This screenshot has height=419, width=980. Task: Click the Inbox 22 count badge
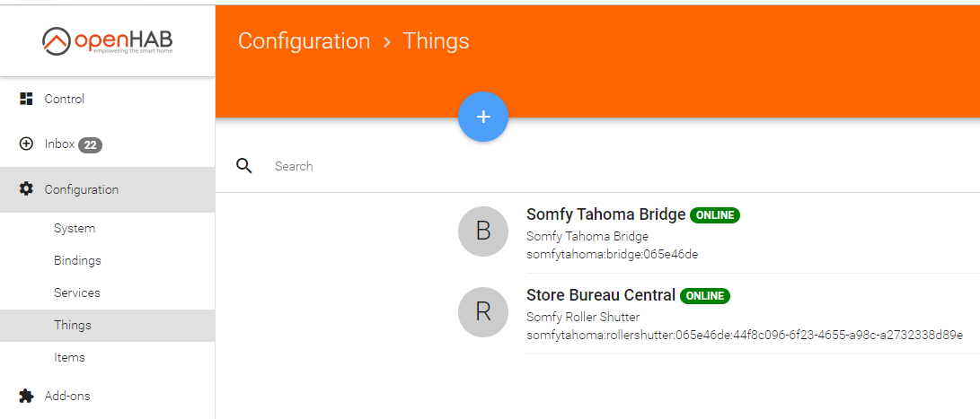point(90,144)
